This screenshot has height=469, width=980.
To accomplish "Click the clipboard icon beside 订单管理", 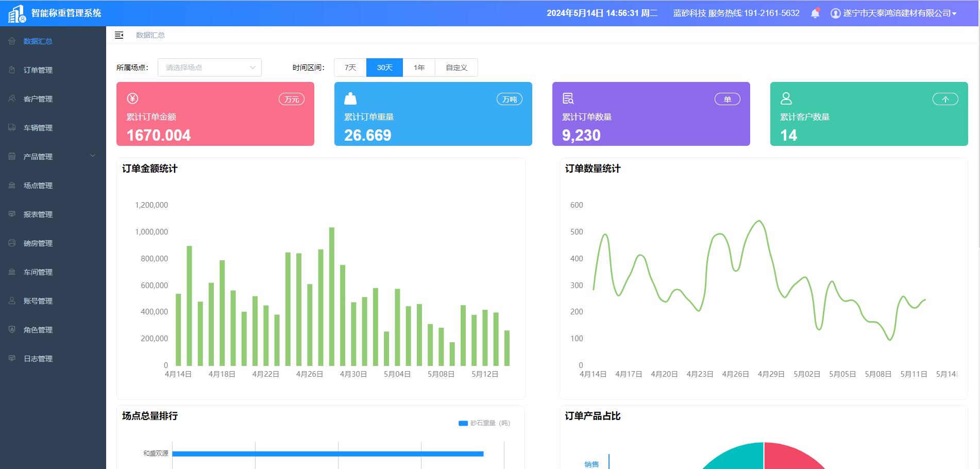I will click(12, 70).
